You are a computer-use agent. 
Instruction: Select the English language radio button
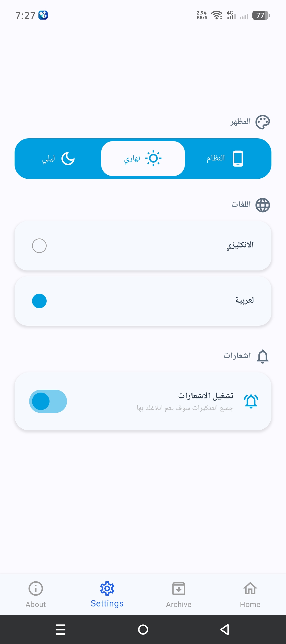(x=39, y=246)
